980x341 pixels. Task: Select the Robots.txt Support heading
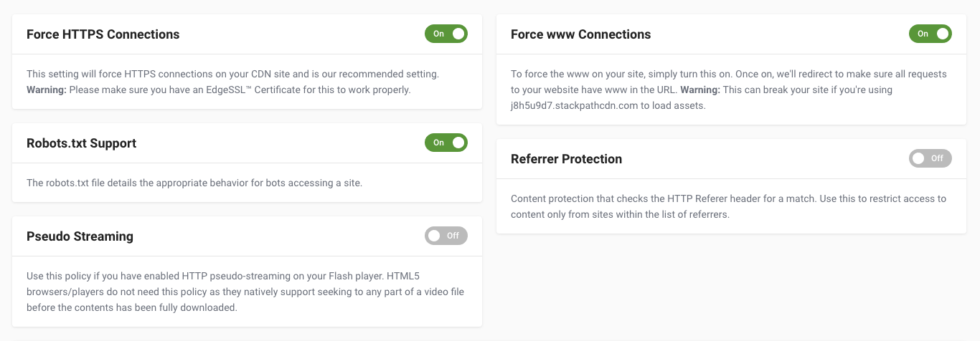(x=81, y=143)
